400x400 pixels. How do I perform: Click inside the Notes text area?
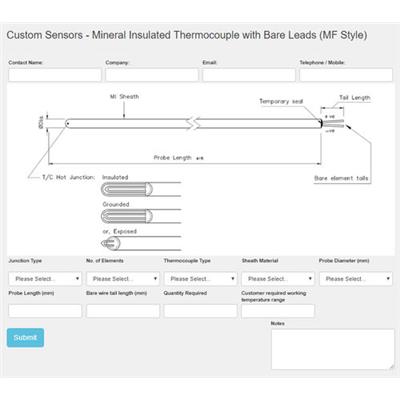[333, 349]
